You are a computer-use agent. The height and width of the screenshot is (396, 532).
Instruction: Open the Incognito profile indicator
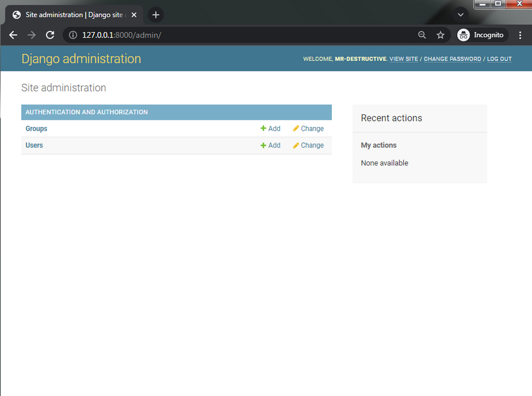point(481,35)
